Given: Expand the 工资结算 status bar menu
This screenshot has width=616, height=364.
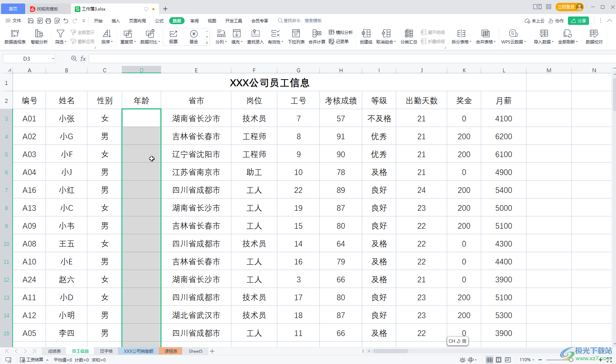Looking at the screenshot, I should pyautogui.click(x=34, y=360).
